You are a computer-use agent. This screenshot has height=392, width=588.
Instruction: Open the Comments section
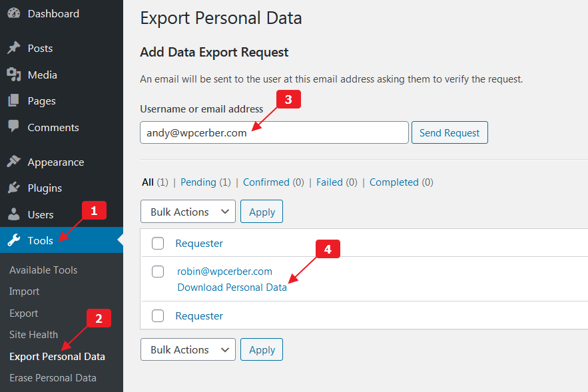(53, 127)
